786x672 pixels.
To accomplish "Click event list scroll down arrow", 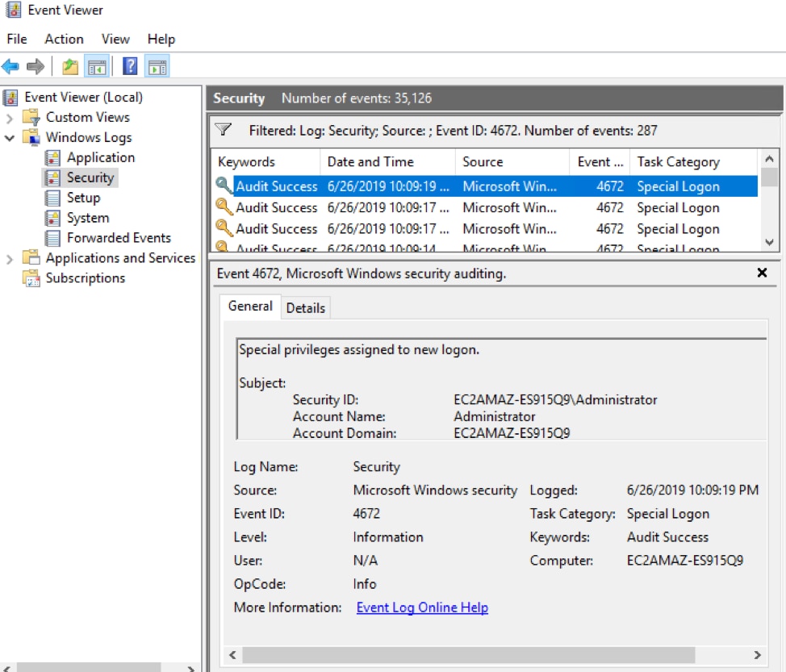I will (x=769, y=242).
